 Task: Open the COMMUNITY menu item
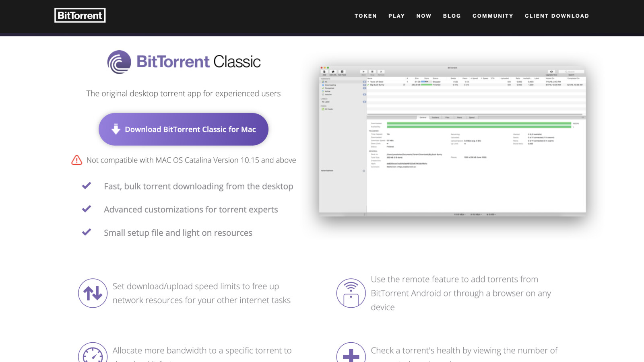point(493,16)
